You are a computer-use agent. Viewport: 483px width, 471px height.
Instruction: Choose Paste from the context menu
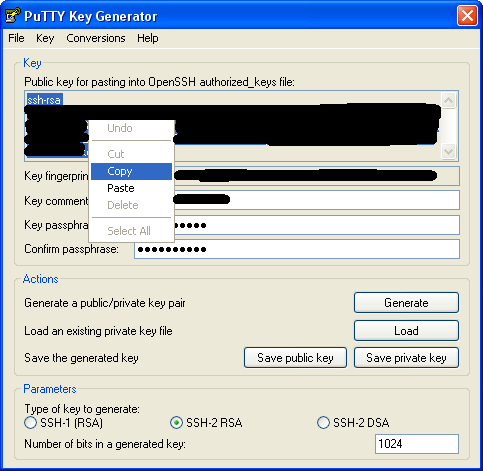[131, 188]
